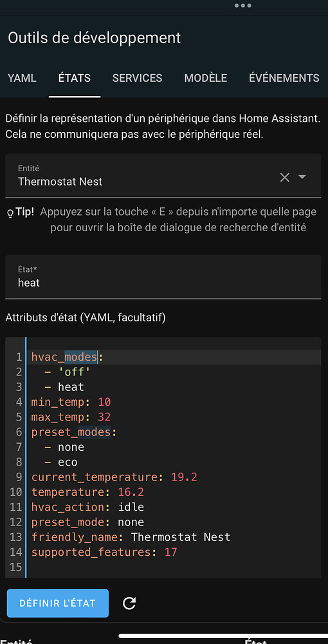This screenshot has width=328, height=644.
Task: Click the eco list item on line 8
Action: [68, 462]
